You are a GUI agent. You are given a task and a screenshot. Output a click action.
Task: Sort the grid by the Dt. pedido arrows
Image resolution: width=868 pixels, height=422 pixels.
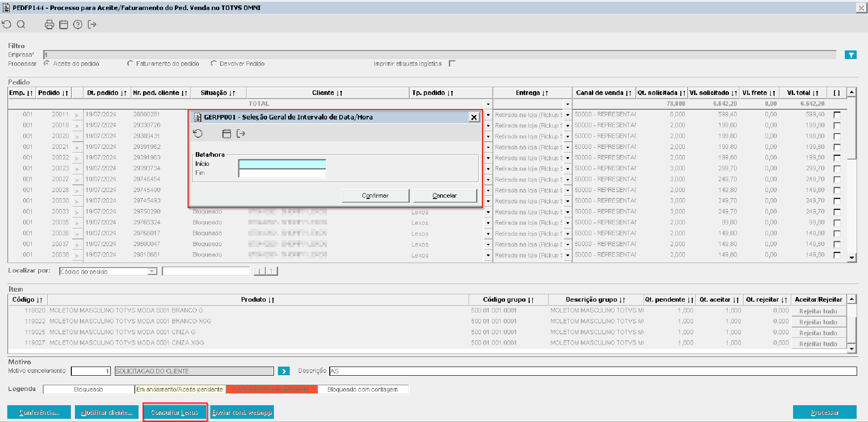124,93
